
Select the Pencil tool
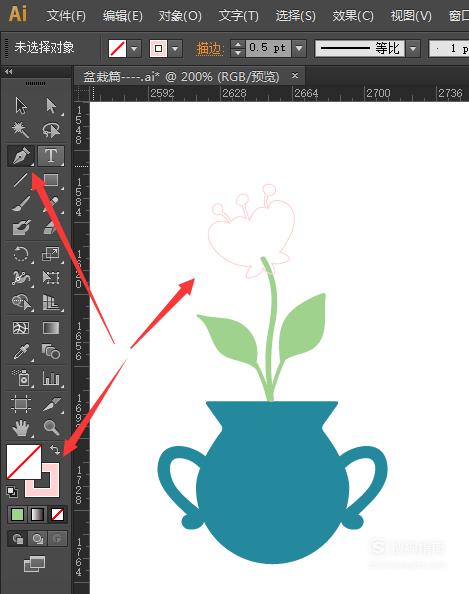51,204
